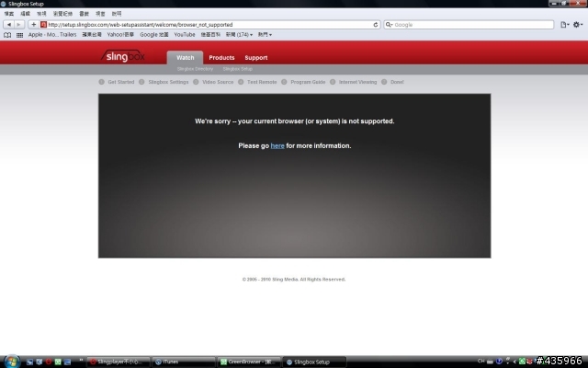Switch to Slingplayer taskbar window

click(119, 362)
